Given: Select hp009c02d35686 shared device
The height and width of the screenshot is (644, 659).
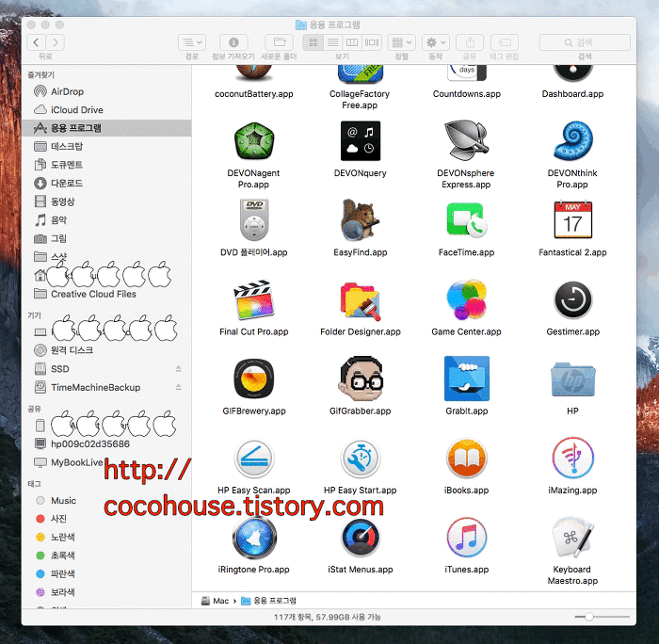Looking at the screenshot, I should (x=106, y=443).
